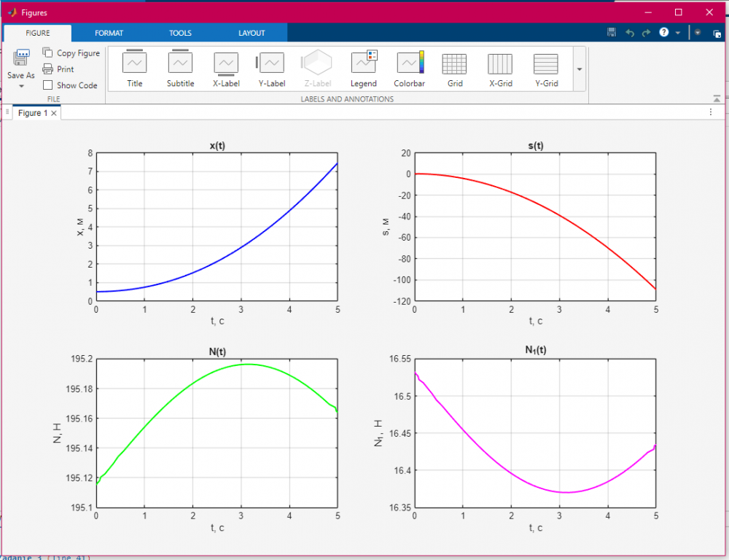This screenshot has width=729, height=560.
Task: Click the Save icon in quick access toolbar
Action: coord(612,33)
